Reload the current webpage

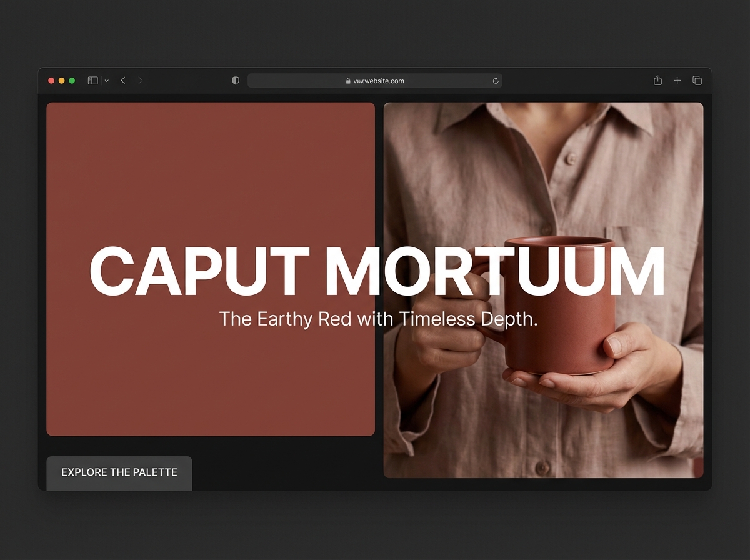pyautogui.click(x=494, y=80)
